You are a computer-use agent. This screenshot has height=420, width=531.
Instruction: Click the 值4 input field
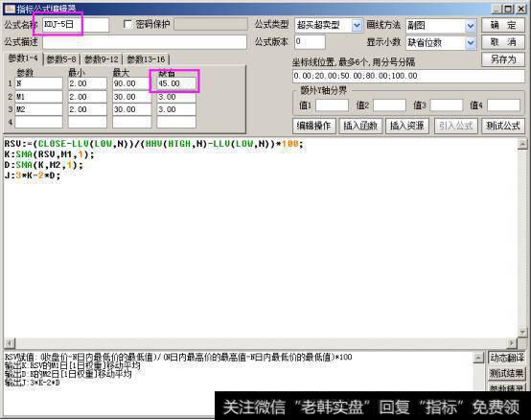[503, 105]
